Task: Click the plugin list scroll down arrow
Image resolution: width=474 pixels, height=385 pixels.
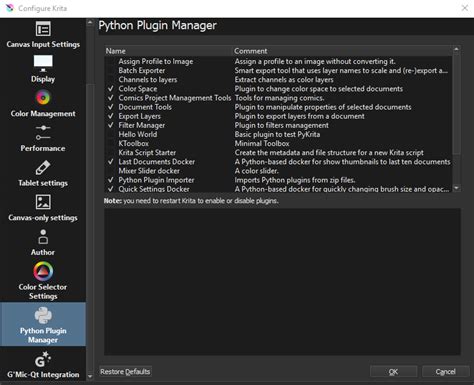Action: point(456,188)
